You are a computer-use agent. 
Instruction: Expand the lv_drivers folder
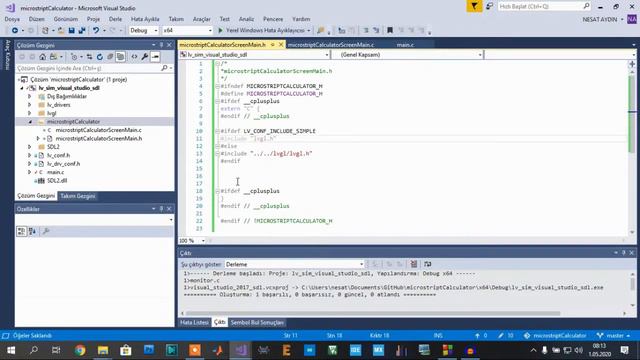point(30,105)
